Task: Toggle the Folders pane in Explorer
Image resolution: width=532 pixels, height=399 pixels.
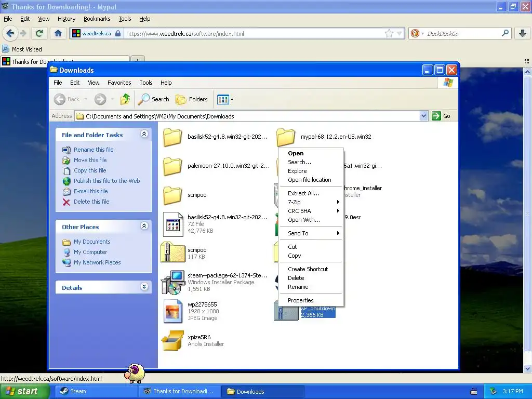Action: [192, 99]
